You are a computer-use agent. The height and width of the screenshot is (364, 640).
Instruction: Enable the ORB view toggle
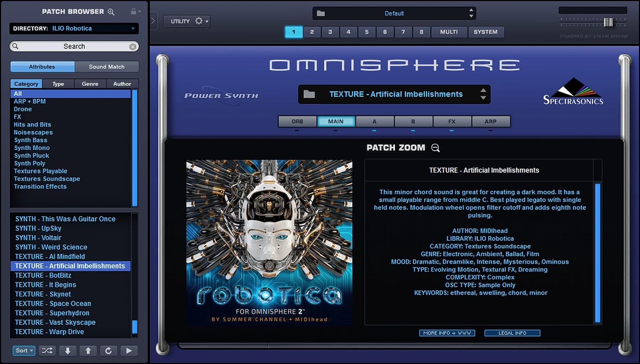[x=297, y=121]
